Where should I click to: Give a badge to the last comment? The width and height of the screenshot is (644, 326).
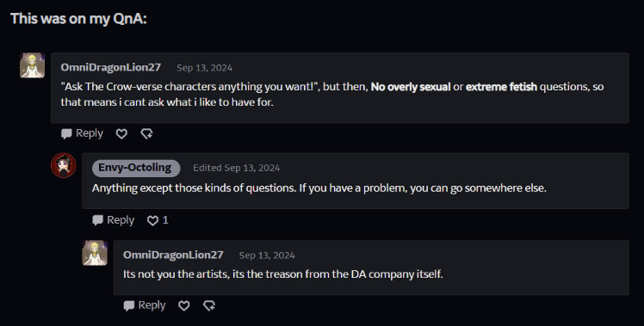(x=209, y=305)
